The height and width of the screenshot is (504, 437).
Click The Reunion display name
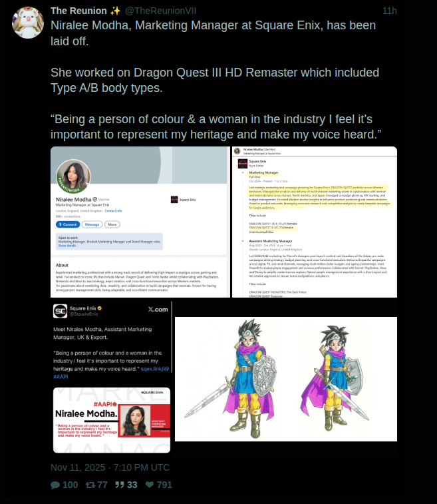78,11
